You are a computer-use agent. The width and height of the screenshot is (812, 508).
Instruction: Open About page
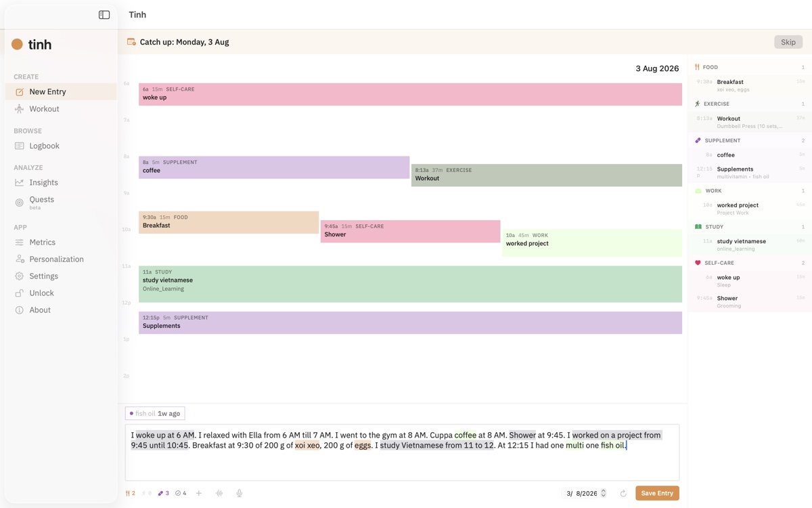tap(61, 310)
